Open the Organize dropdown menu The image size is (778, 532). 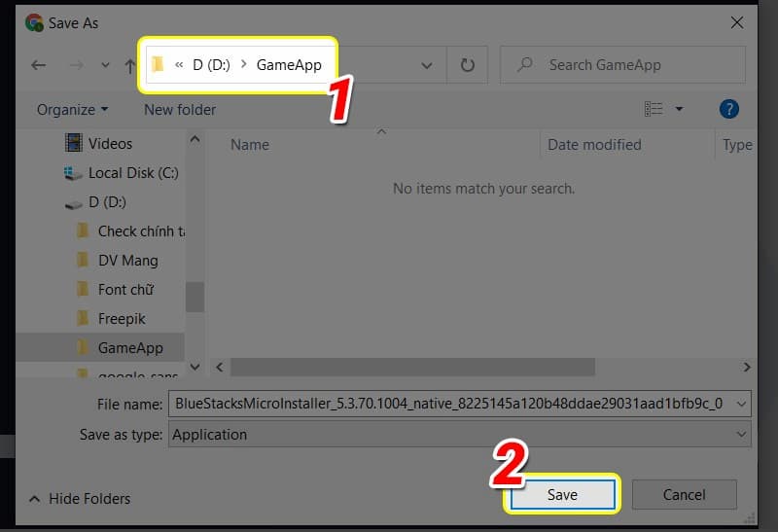point(72,109)
